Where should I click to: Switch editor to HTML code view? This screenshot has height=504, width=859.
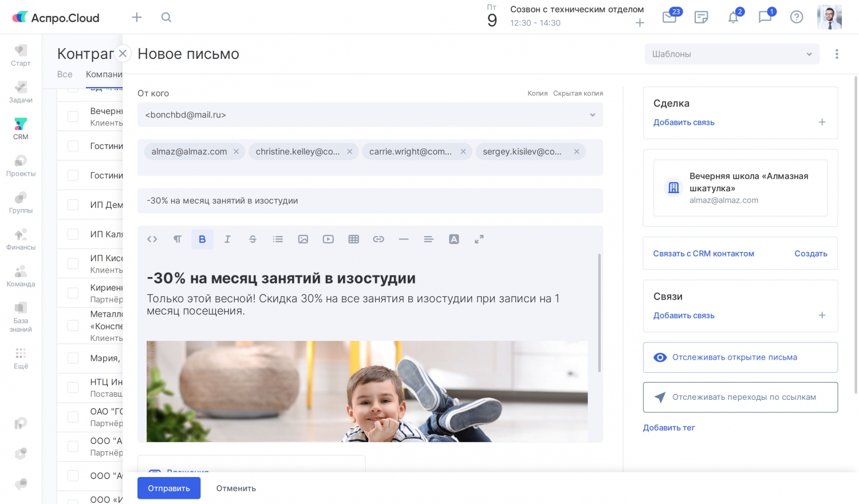point(152,239)
